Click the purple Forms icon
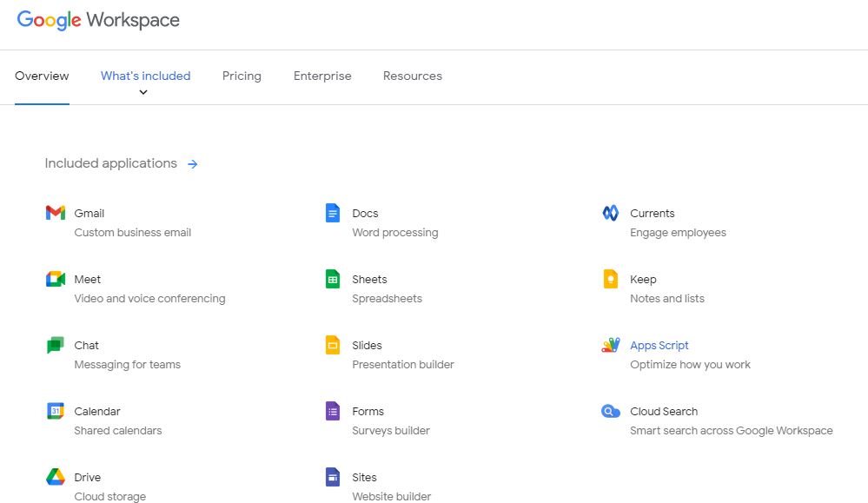868x503 pixels. 333,411
